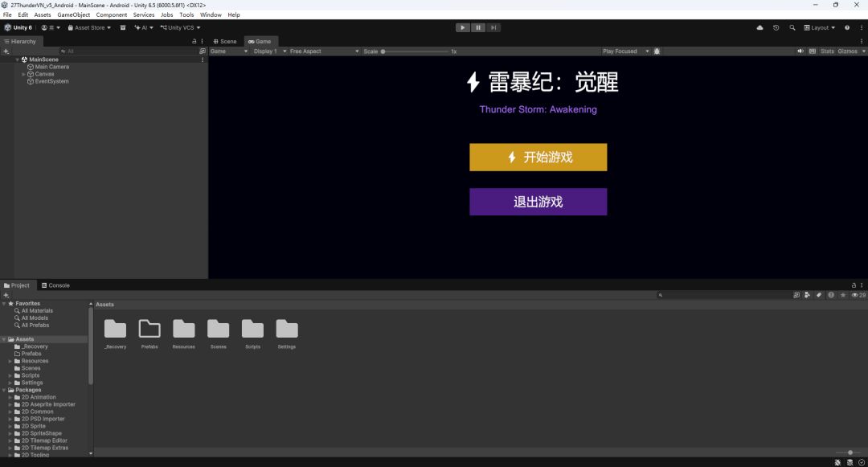Toggle the Gizmos button

pos(848,51)
